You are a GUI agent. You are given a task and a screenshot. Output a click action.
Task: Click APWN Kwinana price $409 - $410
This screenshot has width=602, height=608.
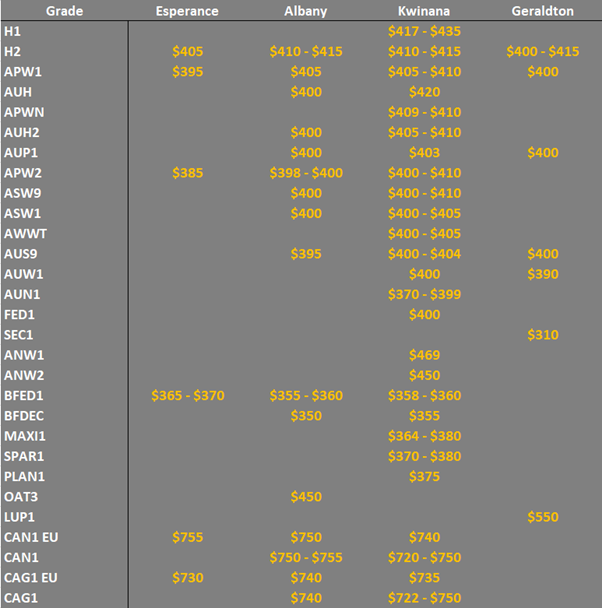click(424, 112)
